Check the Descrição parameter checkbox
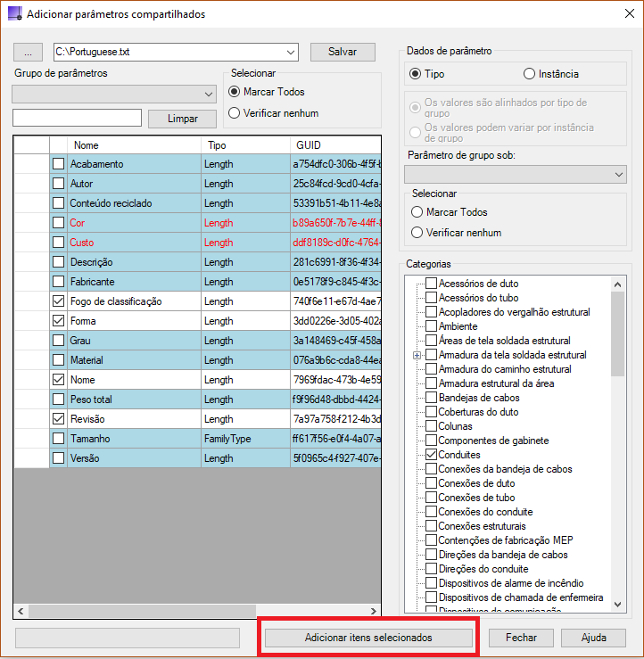The image size is (644, 659). pos(59,262)
